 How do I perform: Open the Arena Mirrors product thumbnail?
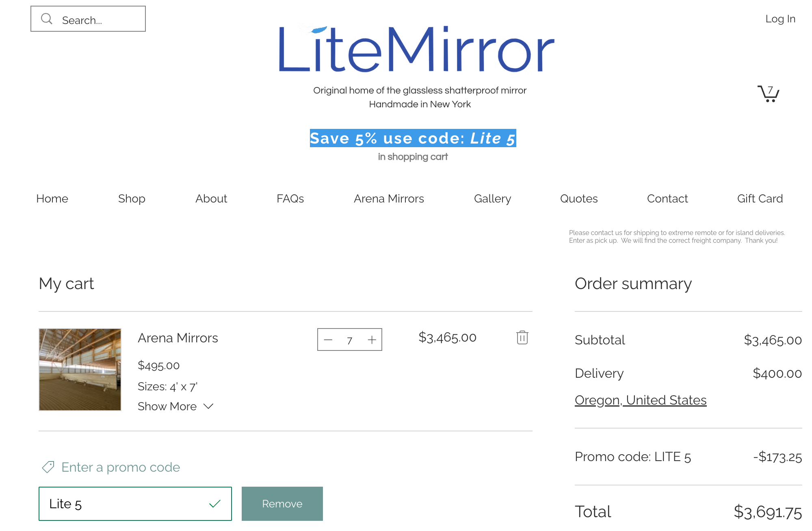(x=80, y=370)
